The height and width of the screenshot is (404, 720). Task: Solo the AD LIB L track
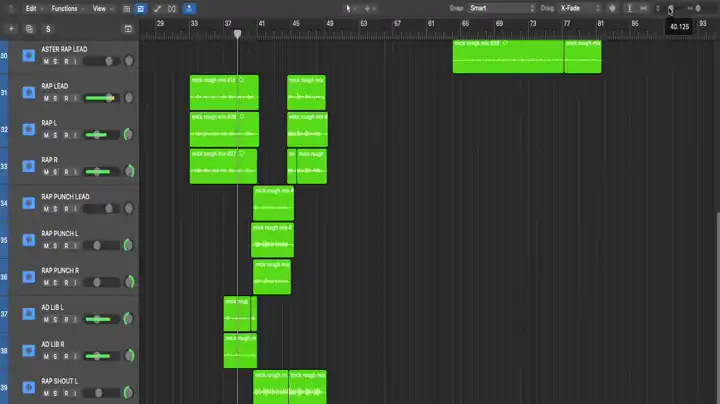click(x=56, y=320)
